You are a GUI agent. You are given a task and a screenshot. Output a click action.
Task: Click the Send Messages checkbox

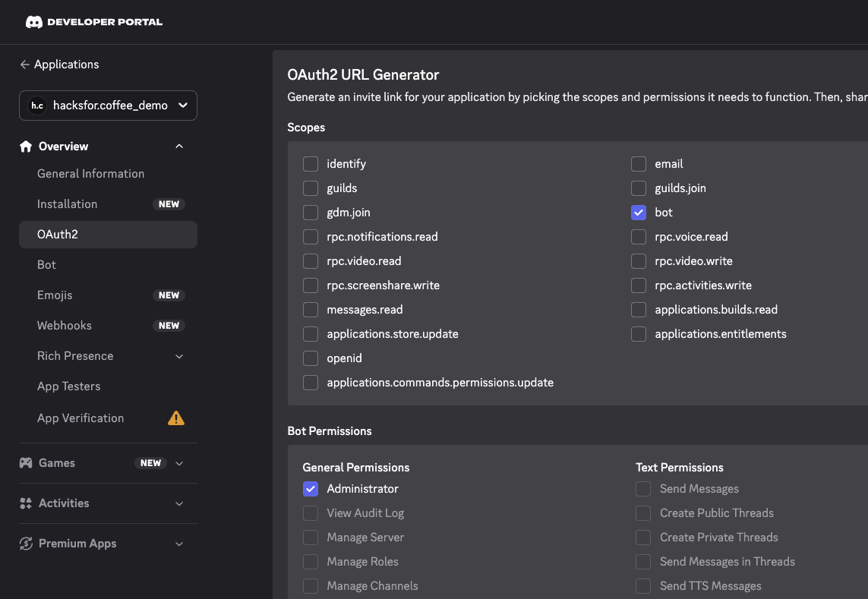(643, 489)
